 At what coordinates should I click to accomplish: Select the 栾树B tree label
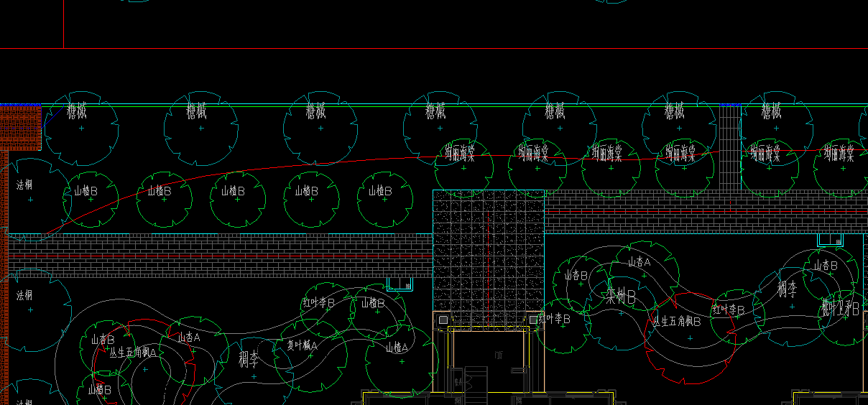click(x=621, y=296)
